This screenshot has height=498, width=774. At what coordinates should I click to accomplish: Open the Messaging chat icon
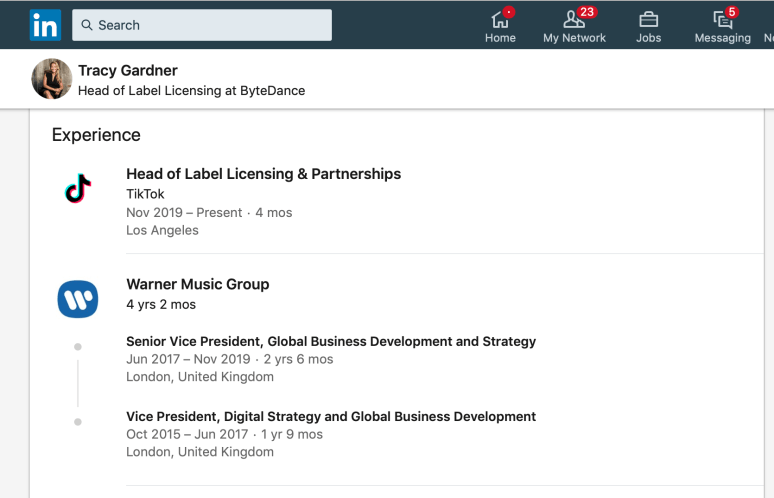pos(722,18)
